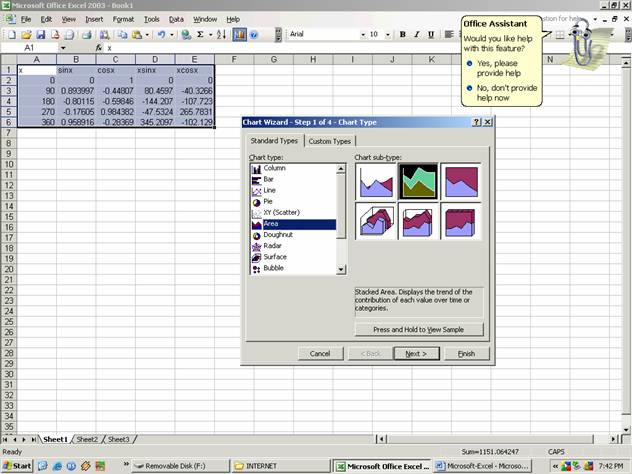
Task: Click the Save floppy disk icon
Action: (x=40, y=35)
